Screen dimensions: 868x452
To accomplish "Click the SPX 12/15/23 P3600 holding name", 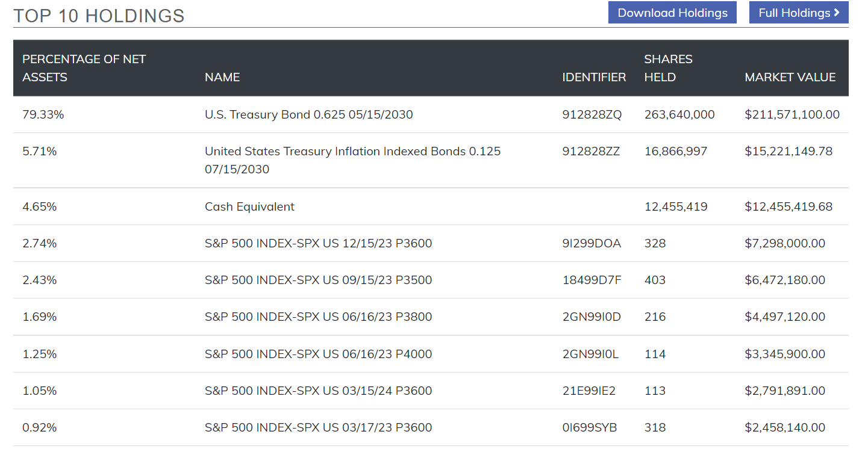I will [318, 243].
